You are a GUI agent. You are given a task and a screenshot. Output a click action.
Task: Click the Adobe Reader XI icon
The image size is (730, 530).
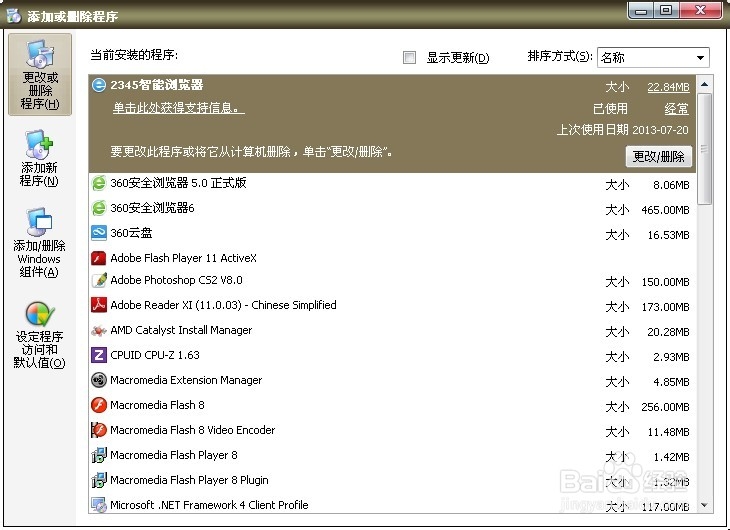pyautogui.click(x=99, y=305)
